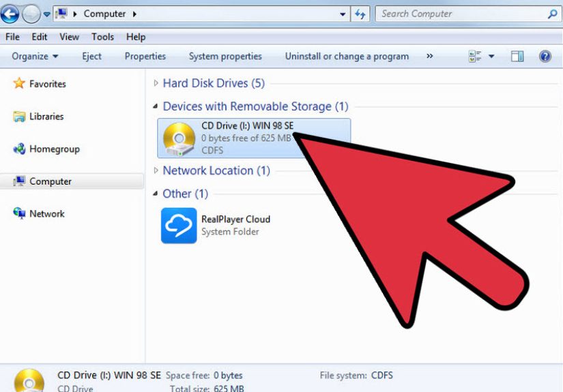The image size is (563, 392).
Task: Click the Libraries folder icon
Action: pos(19,117)
